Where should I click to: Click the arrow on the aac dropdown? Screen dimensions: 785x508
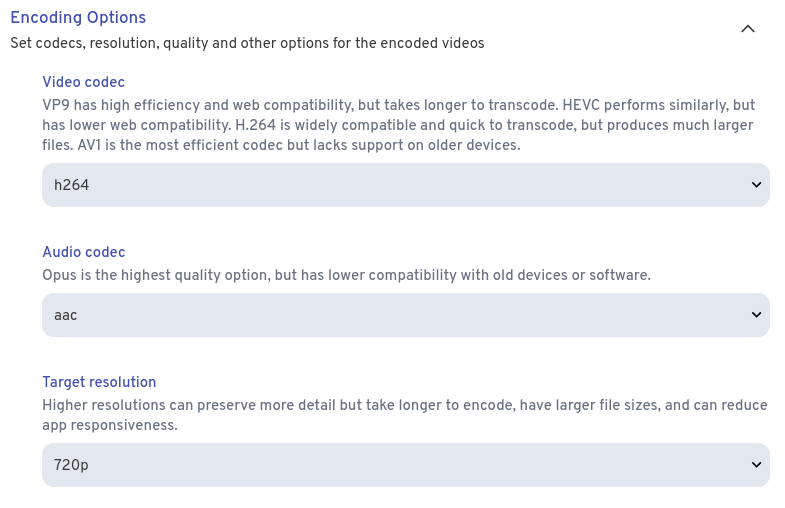[x=755, y=315]
